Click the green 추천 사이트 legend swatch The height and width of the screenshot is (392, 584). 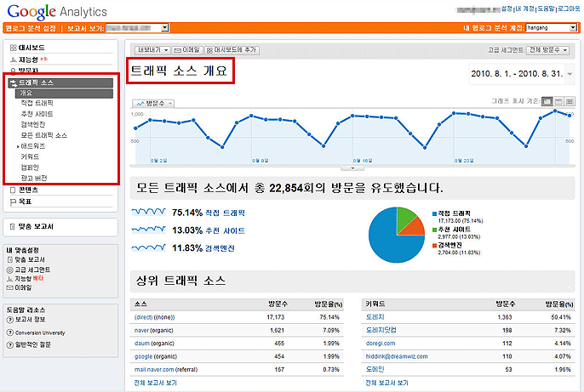(x=434, y=230)
